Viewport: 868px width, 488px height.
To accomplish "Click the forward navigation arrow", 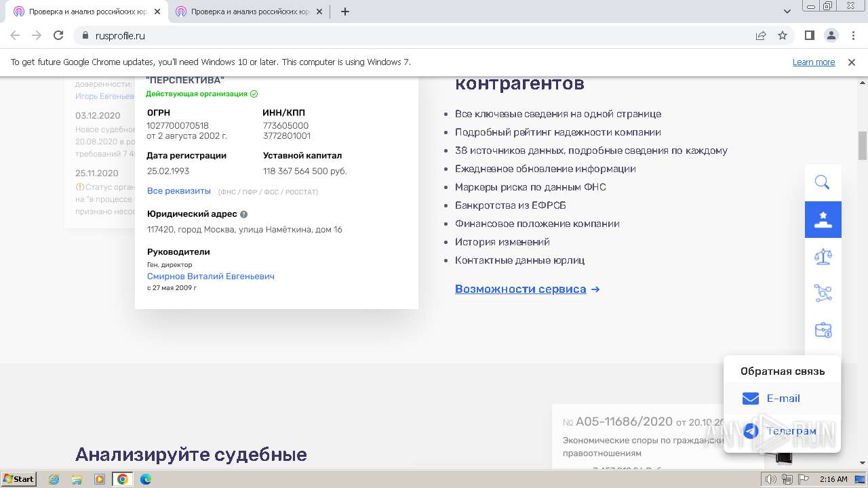I will [37, 36].
